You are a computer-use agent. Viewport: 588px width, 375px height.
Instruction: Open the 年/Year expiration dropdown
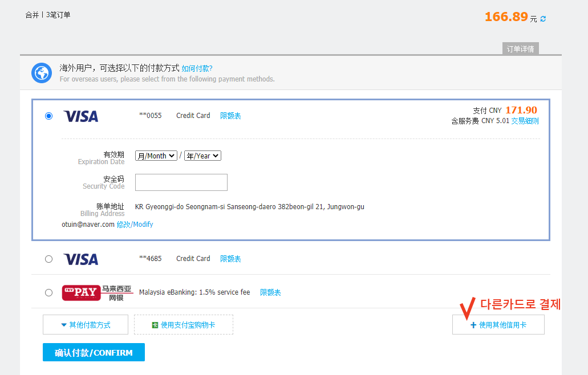[202, 156]
